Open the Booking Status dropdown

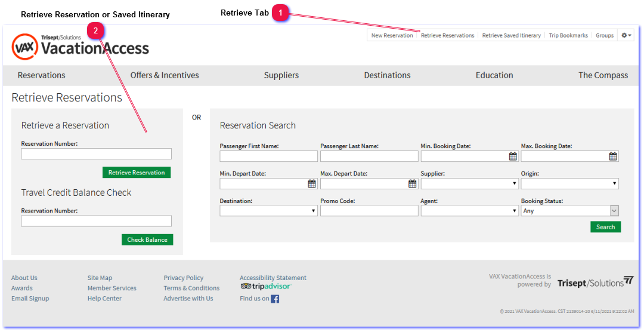click(x=569, y=211)
